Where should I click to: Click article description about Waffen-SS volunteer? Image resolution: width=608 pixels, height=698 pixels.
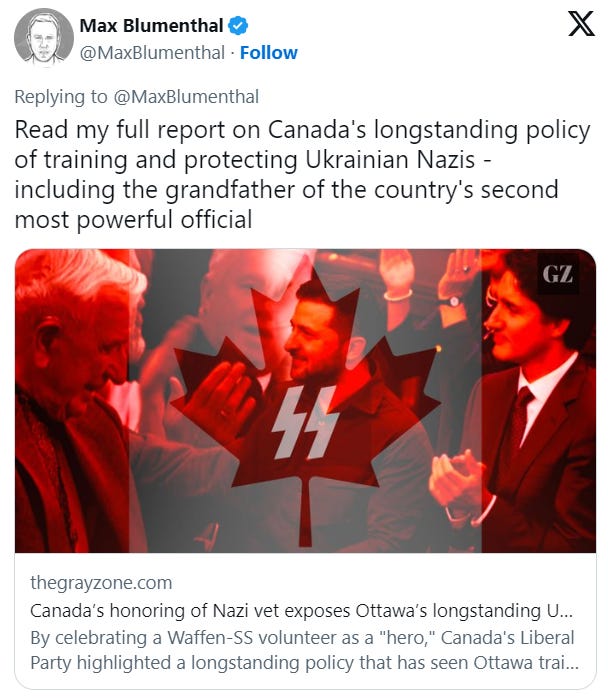[x=304, y=650]
